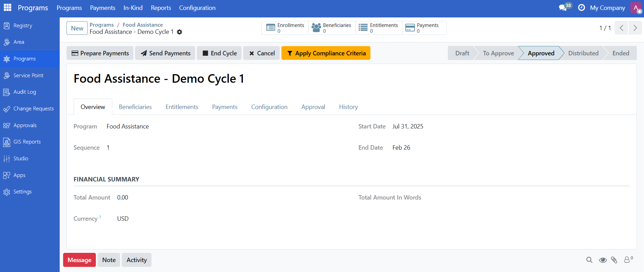
Task: Click the My Company switcher
Action: pyautogui.click(x=608, y=8)
